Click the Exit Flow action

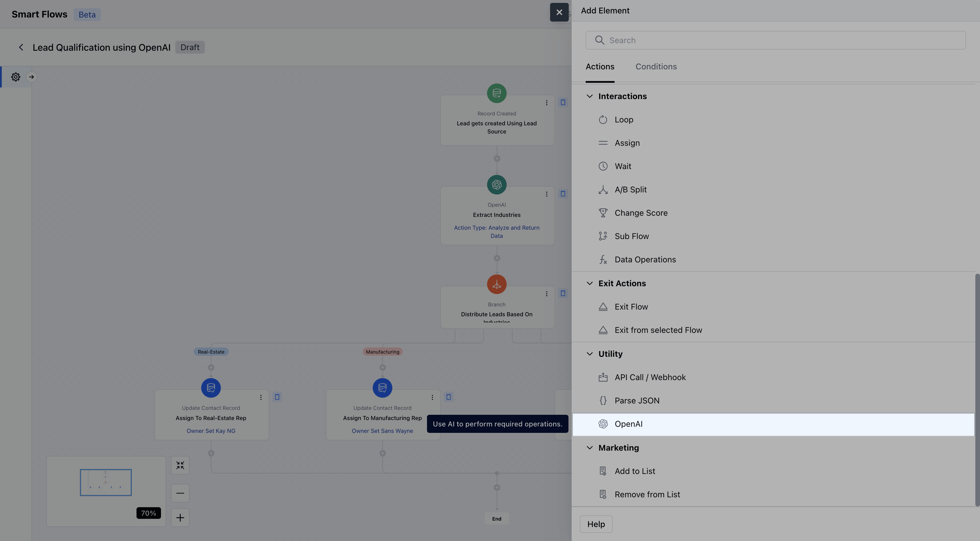631,307
